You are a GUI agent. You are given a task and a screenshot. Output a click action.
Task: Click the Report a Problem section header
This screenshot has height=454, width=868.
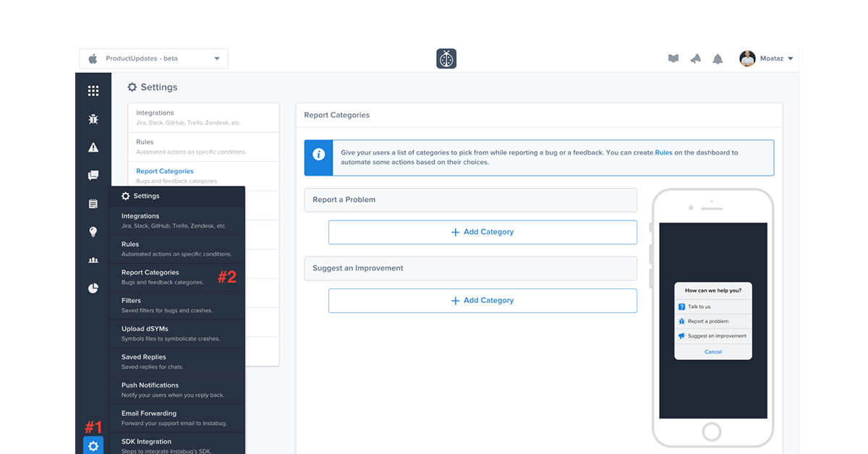tap(470, 200)
